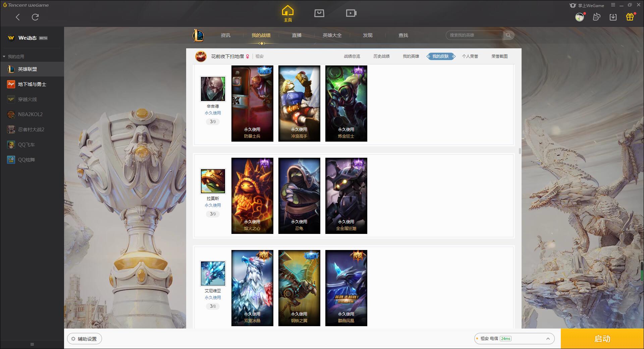Click the summoner avatar icon

coord(201,56)
